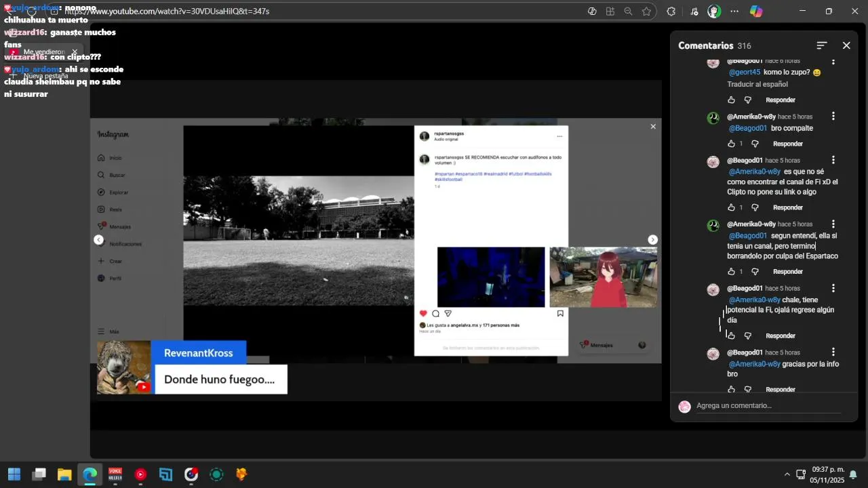
Task: Open Task View on the taskbar
Action: pos(39,474)
